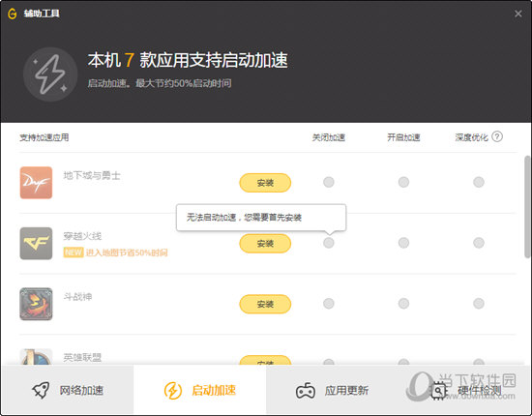Image resolution: width=532 pixels, height=416 pixels.
Task: Click the 深度优化 column header
Action: click(x=472, y=137)
